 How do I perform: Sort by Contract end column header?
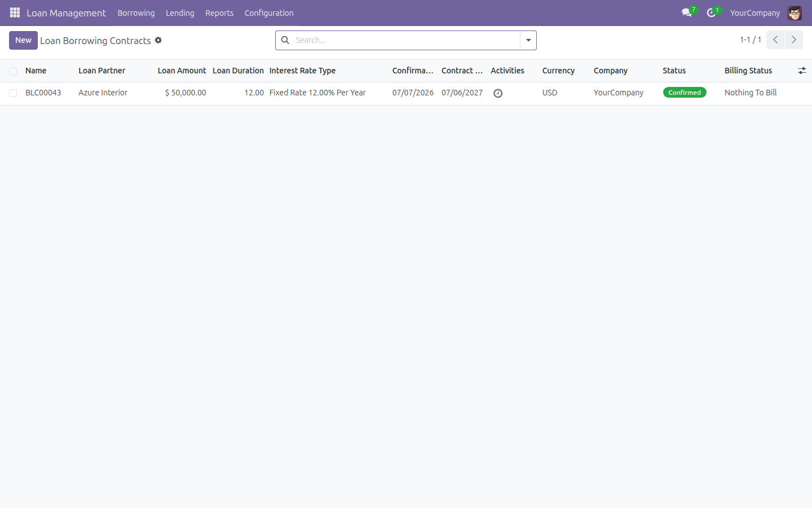click(462, 71)
